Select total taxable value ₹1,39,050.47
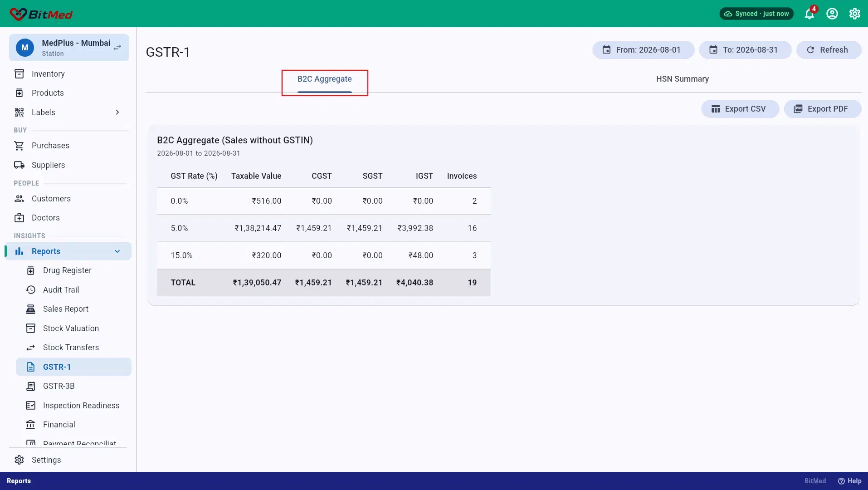 click(257, 283)
